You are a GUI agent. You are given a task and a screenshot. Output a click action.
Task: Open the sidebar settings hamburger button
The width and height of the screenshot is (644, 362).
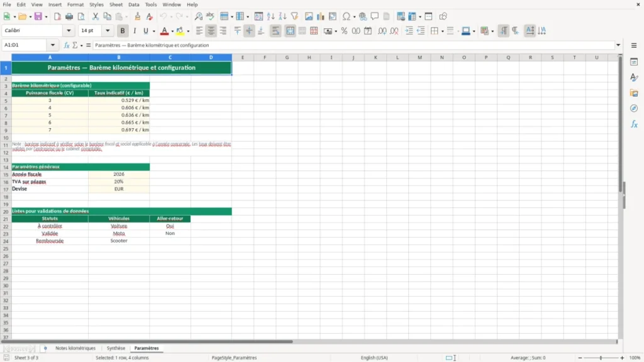point(634,45)
